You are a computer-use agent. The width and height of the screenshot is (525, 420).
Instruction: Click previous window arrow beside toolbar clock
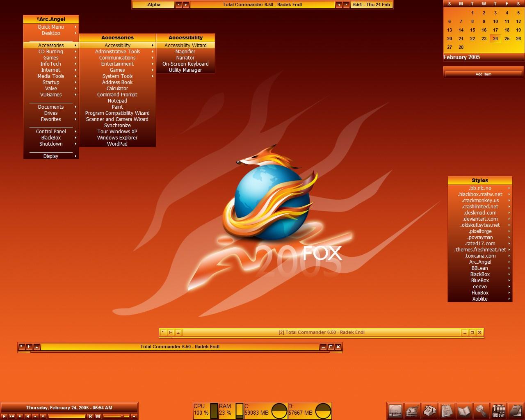pyautogui.click(x=339, y=5)
